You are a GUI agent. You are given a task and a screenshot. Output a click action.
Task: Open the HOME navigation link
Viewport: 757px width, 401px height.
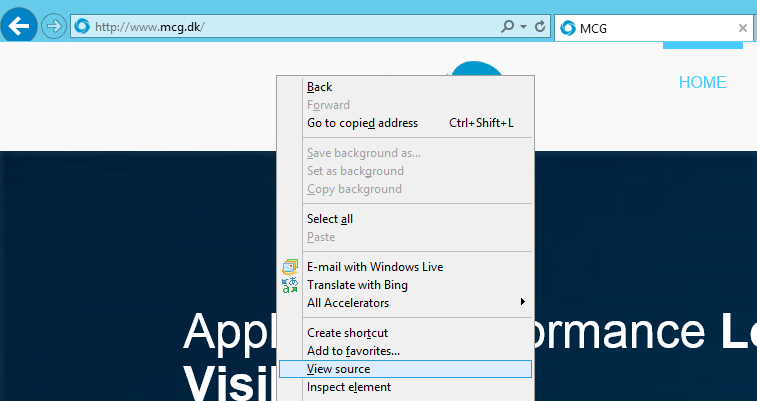point(702,83)
